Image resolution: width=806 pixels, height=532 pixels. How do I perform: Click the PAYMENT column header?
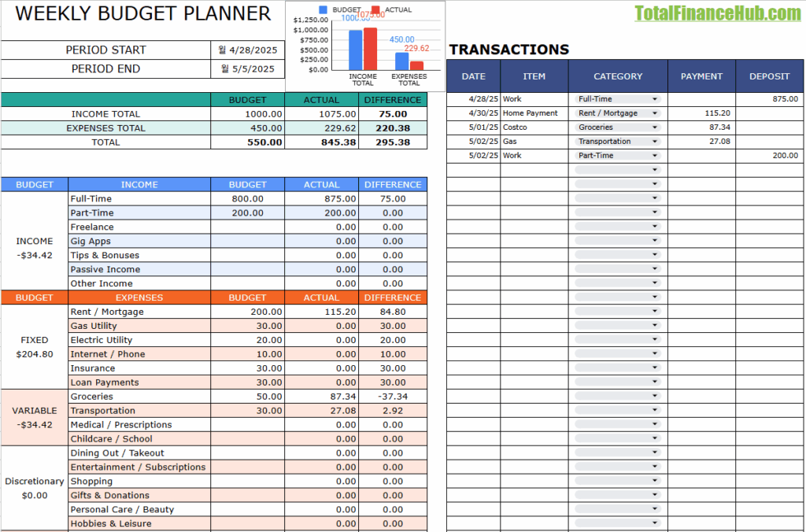click(x=701, y=76)
